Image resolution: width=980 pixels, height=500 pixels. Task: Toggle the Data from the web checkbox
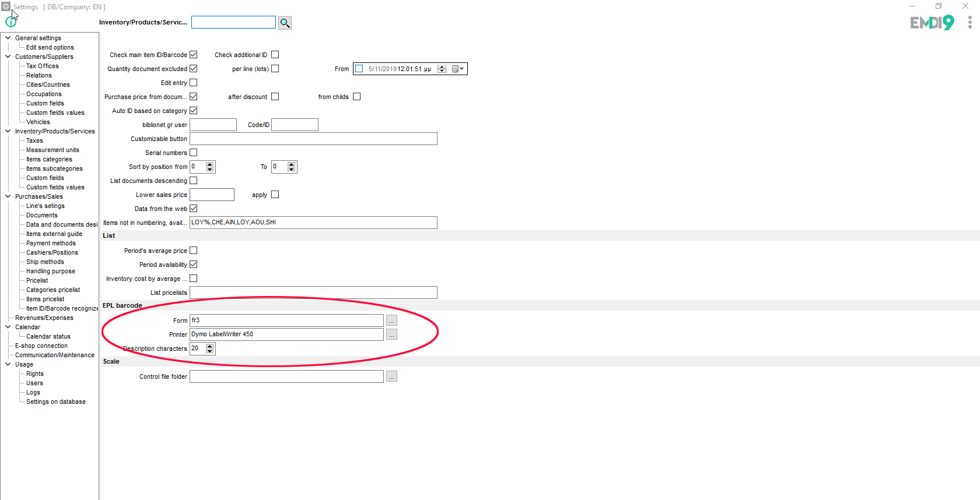coord(194,209)
